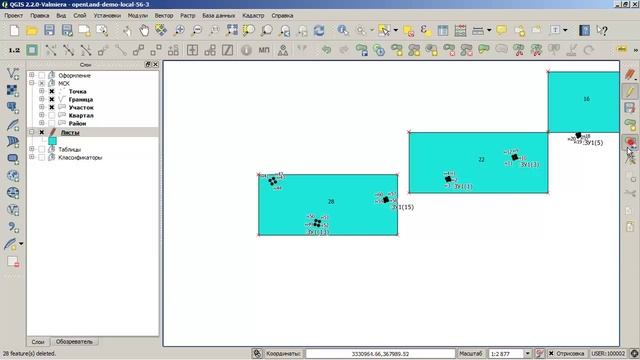Expand the Оформление group node
640x360 pixels.
point(31,75)
